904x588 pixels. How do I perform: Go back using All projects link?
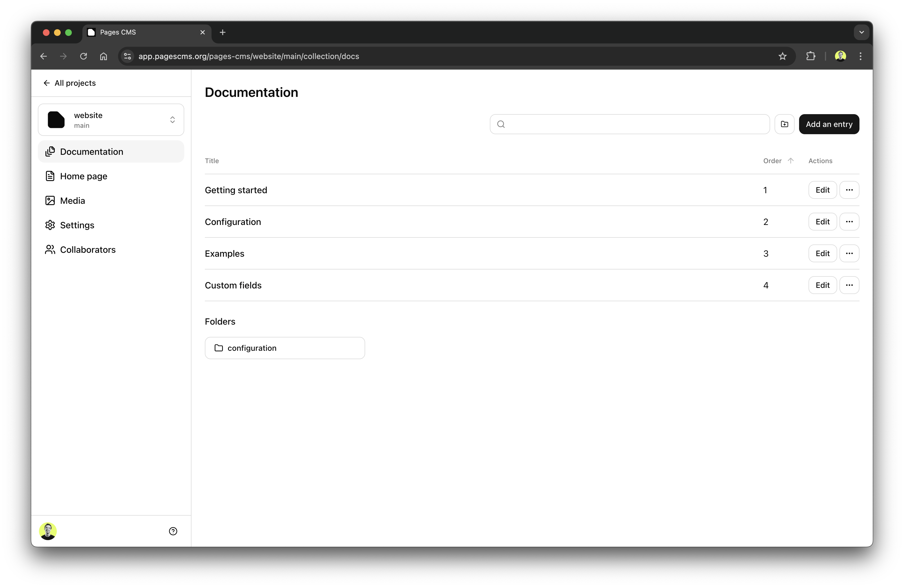pos(70,83)
